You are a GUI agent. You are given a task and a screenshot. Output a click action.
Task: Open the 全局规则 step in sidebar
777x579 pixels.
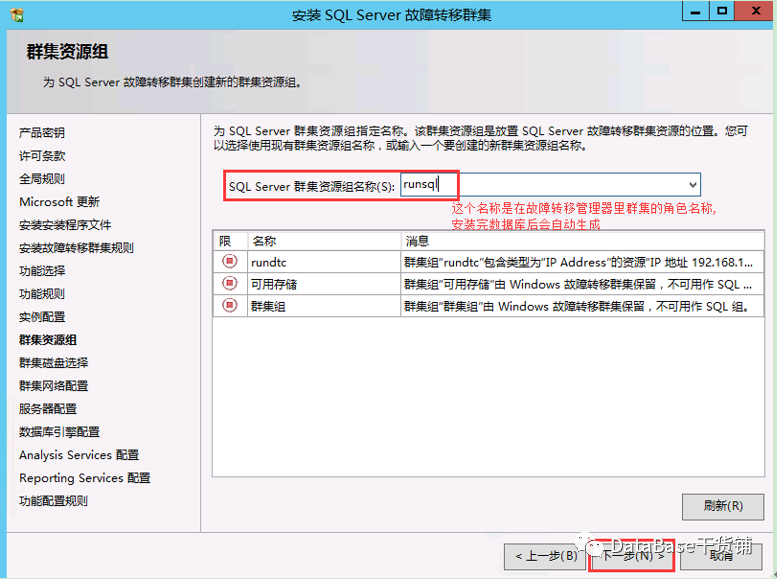pyautogui.click(x=42, y=179)
